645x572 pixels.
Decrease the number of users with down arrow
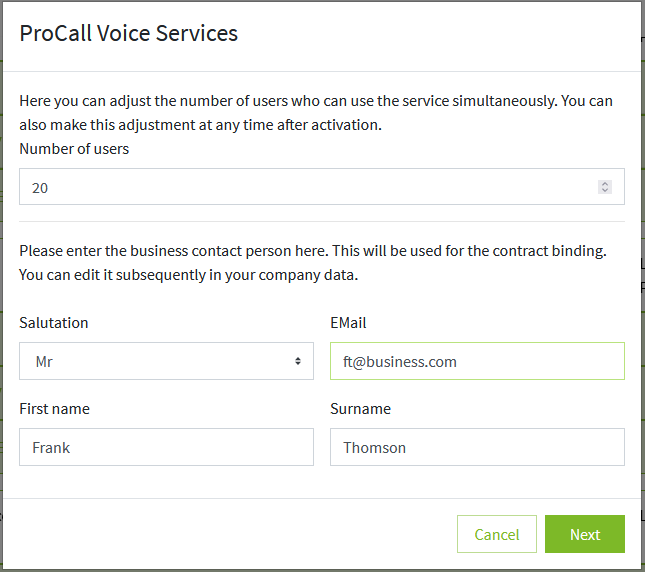pyautogui.click(x=604, y=190)
